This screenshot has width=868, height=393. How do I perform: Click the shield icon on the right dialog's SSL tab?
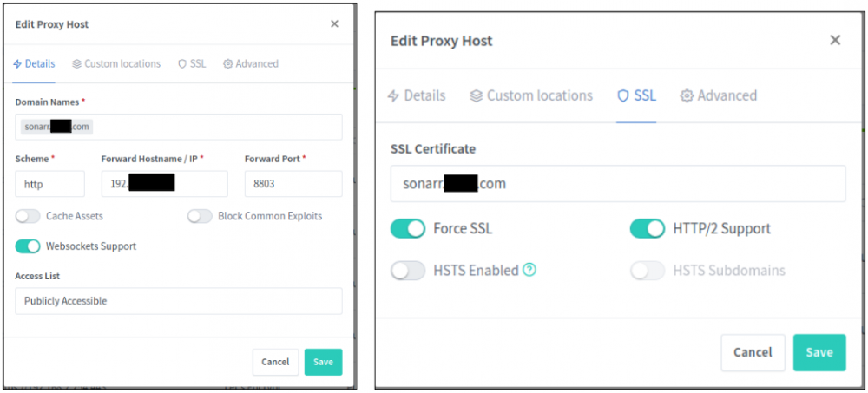pos(623,95)
